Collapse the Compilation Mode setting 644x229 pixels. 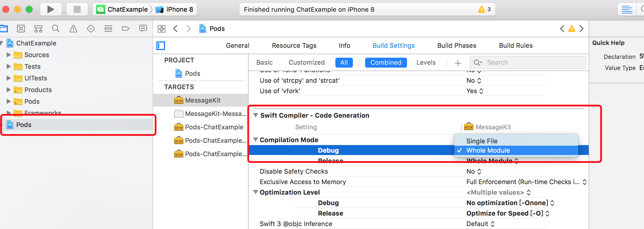pos(256,140)
